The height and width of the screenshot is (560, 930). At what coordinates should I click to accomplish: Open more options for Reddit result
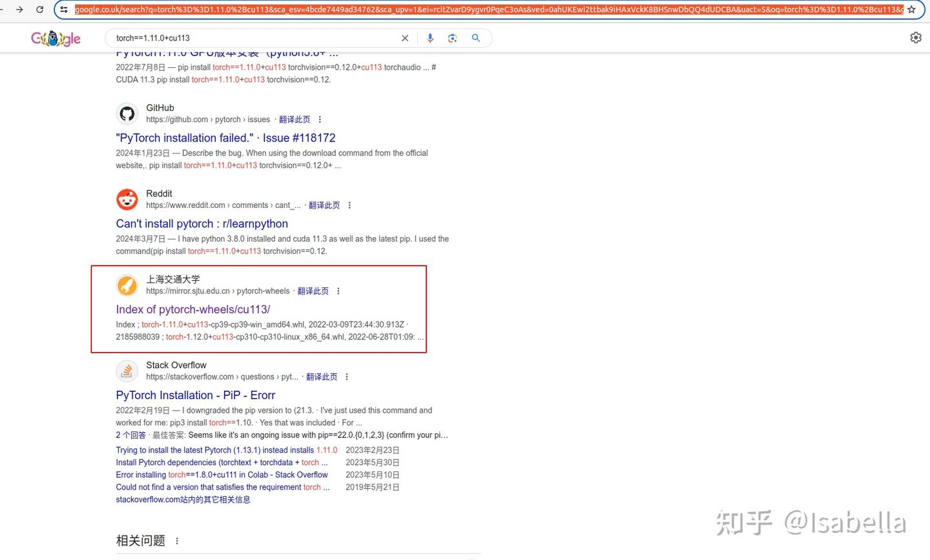349,205
